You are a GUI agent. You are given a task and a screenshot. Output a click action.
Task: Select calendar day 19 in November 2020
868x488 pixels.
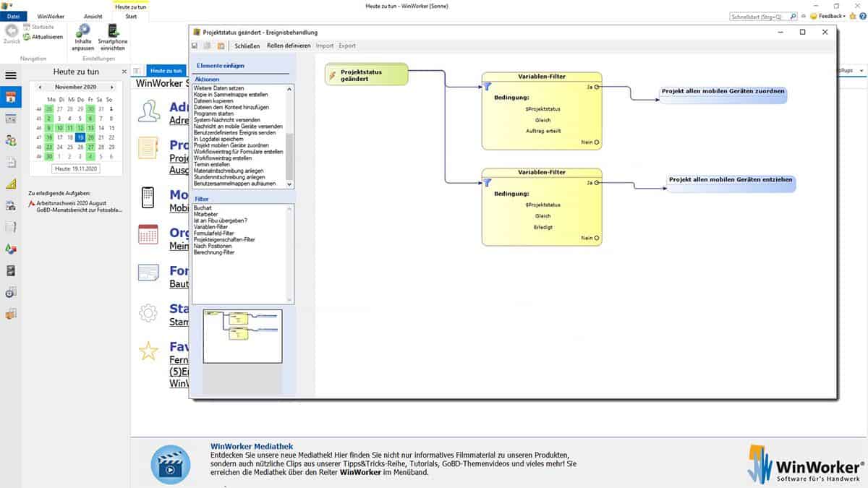(80, 137)
